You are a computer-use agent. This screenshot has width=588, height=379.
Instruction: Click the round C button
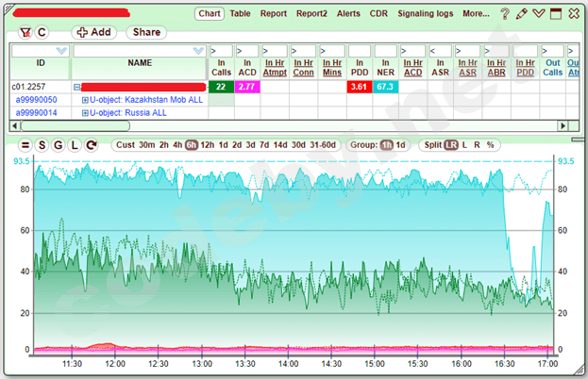click(x=42, y=33)
